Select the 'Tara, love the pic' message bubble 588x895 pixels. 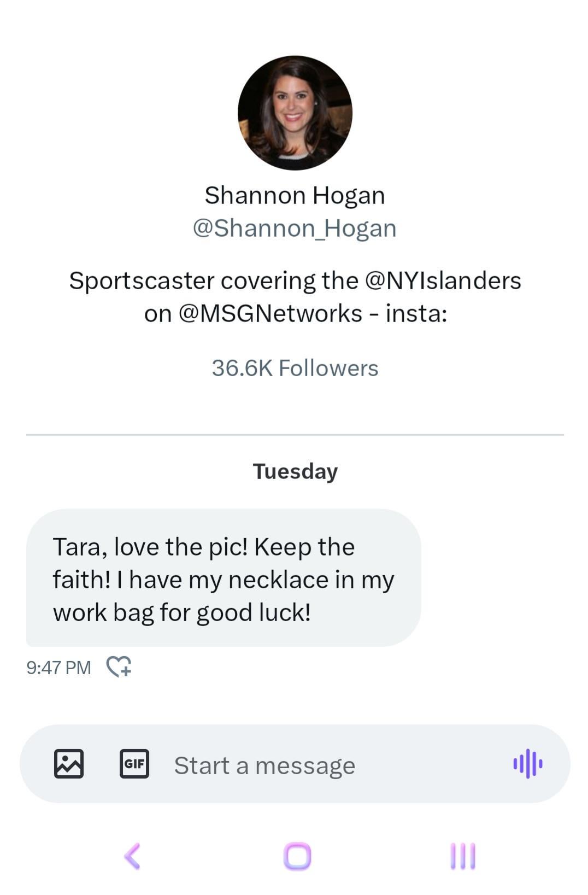click(224, 578)
